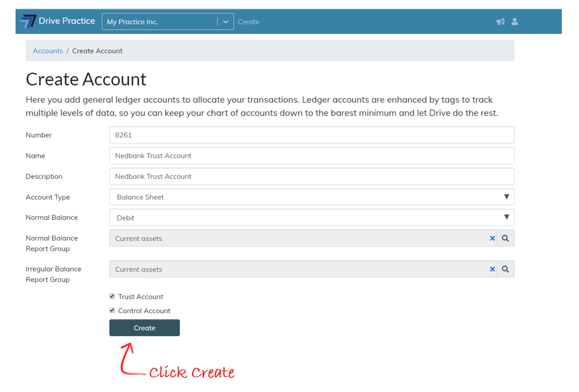The image size is (579, 392).
Task: Click the Description text field
Action: pyautogui.click(x=311, y=177)
